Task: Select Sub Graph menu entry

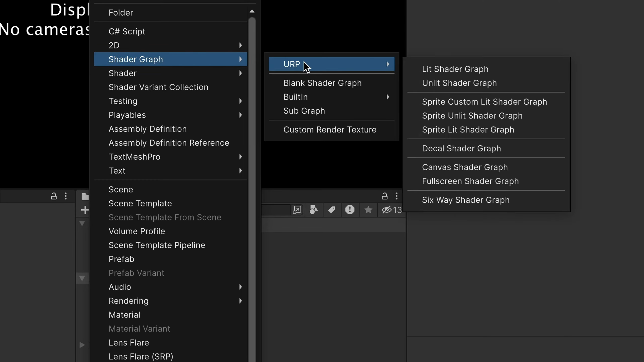Action: tap(304, 111)
